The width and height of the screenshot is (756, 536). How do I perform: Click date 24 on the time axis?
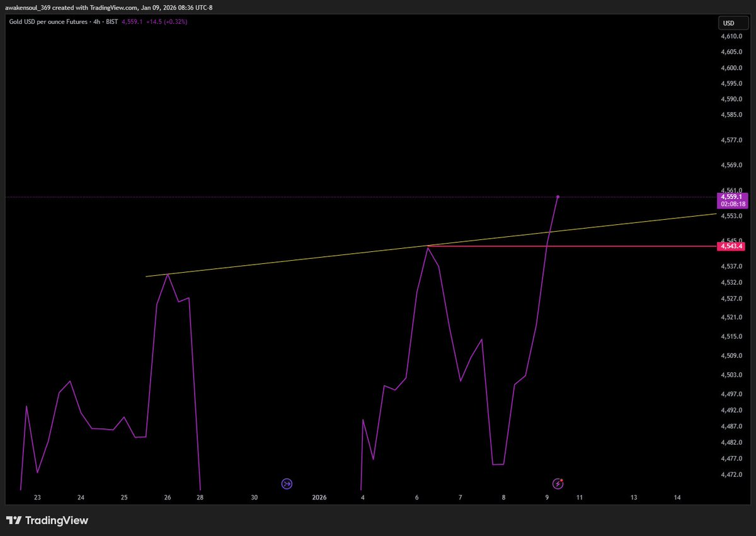(x=81, y=498)
